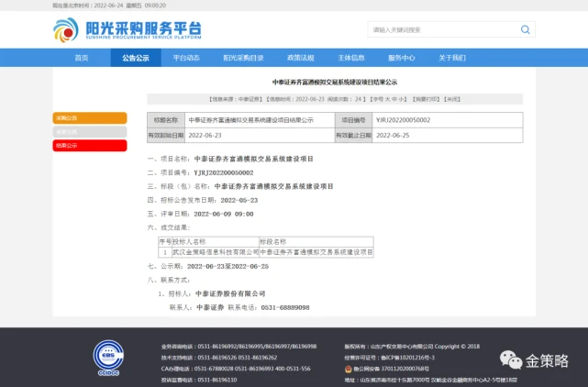The width and height of the screenshot is (588, 387).
Task: Set font size to 中
Action: pyautogui.click(x=394, y=99)
